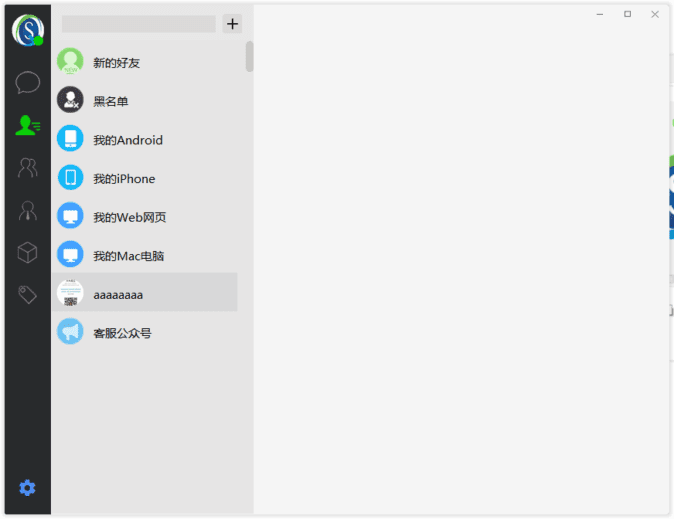This screenshot has width=674, height=519.
Task: Maximize the application window
Action: click(x=627, y=14)
